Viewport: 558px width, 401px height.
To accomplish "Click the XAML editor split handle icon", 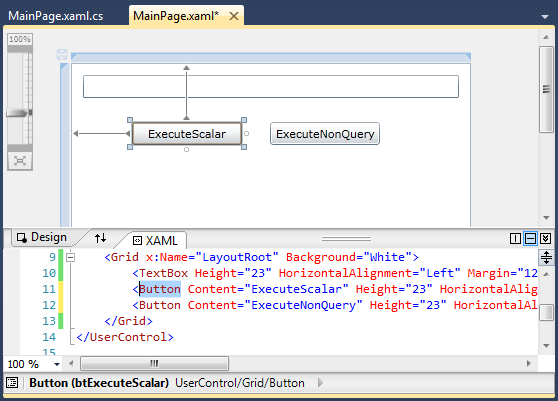I will (x=546, y=257).
